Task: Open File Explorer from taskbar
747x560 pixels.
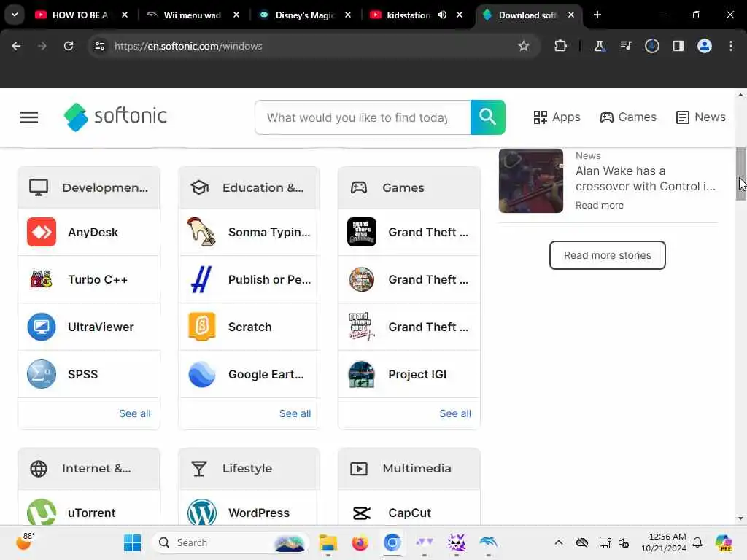Action: [328, 542]
